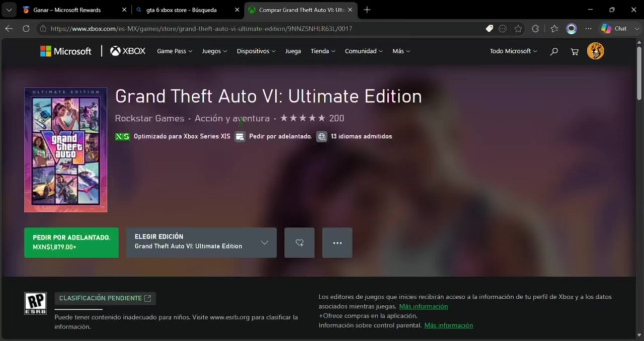Expand the Juegos menu
Viewport: 644px width, 341px height.
pos(214,51)
